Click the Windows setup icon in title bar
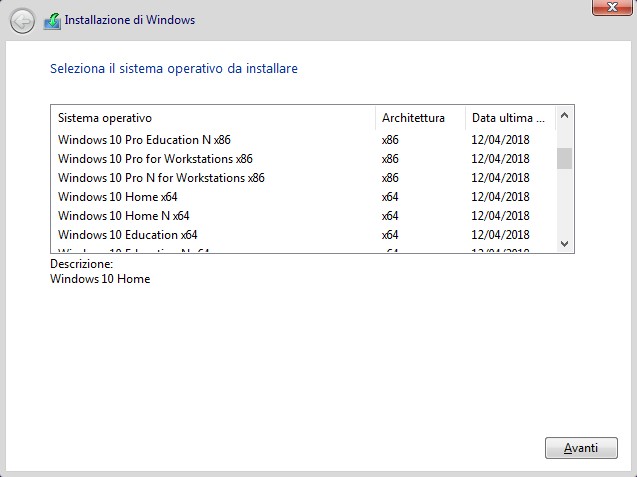637x477 pixels. click(x=52, y=21)
